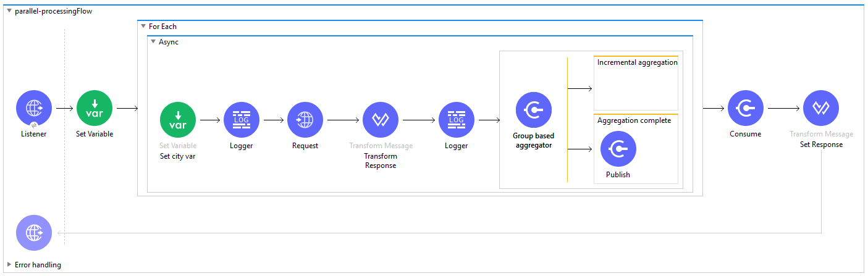Image resolution: width=868 pixels, height=276 pixels.
Task: Select the Set city var component
Action: (x=178, y=120)
